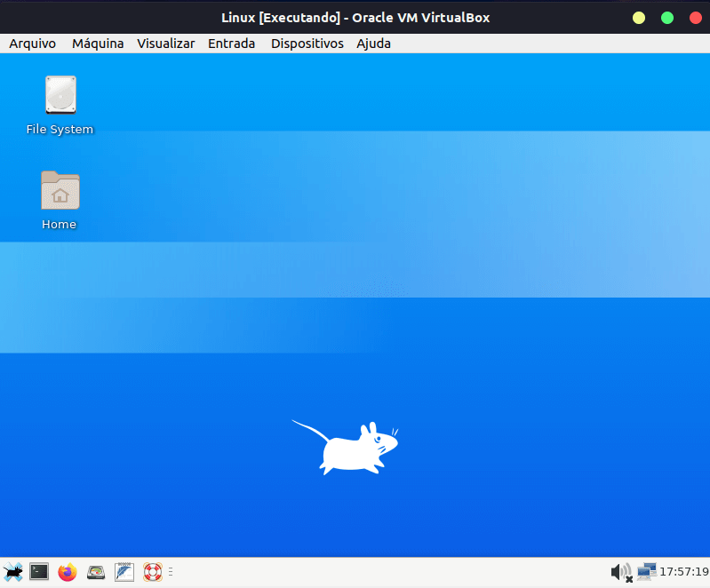The width and height of the screenshot is (710, 588).
Task: Click the panel separator handle
Action: (x=171, y=572)
